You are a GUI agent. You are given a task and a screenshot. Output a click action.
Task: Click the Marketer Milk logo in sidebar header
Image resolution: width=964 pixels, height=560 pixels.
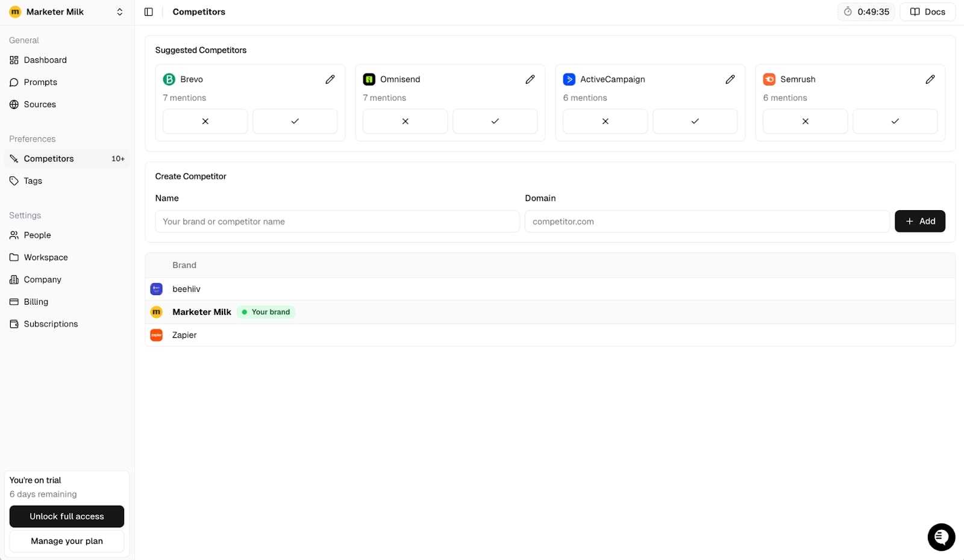[x=15, y=12]
